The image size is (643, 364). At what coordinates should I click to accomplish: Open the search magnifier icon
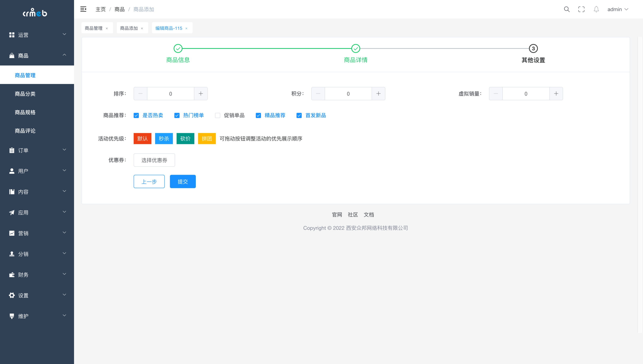click(x=567, y=9)
